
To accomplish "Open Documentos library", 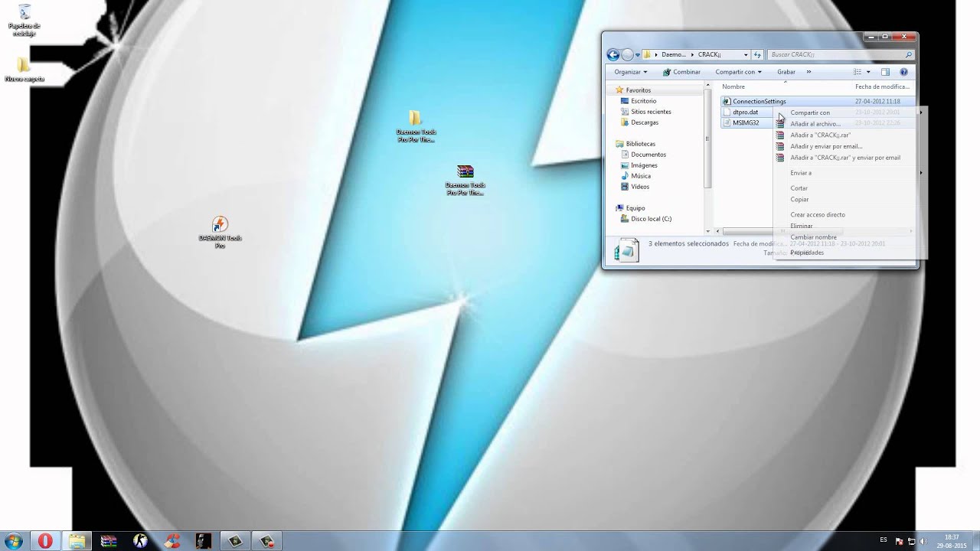I will click(x=648, y=155).
